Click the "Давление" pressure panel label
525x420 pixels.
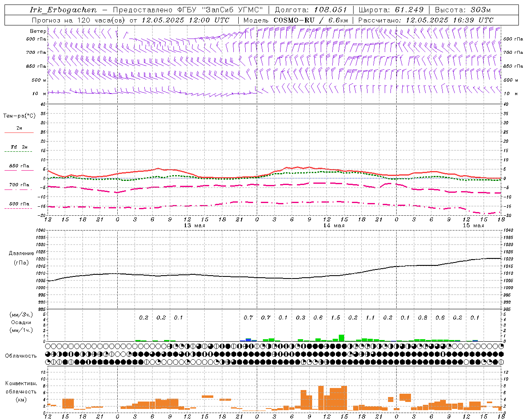point(21,253)
